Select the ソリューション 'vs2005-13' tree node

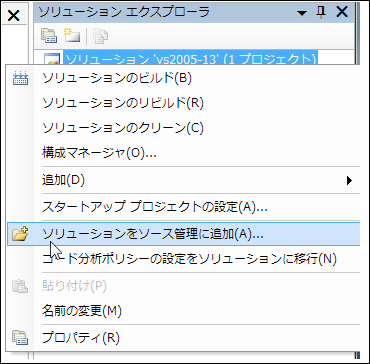(x=190, y=59)
